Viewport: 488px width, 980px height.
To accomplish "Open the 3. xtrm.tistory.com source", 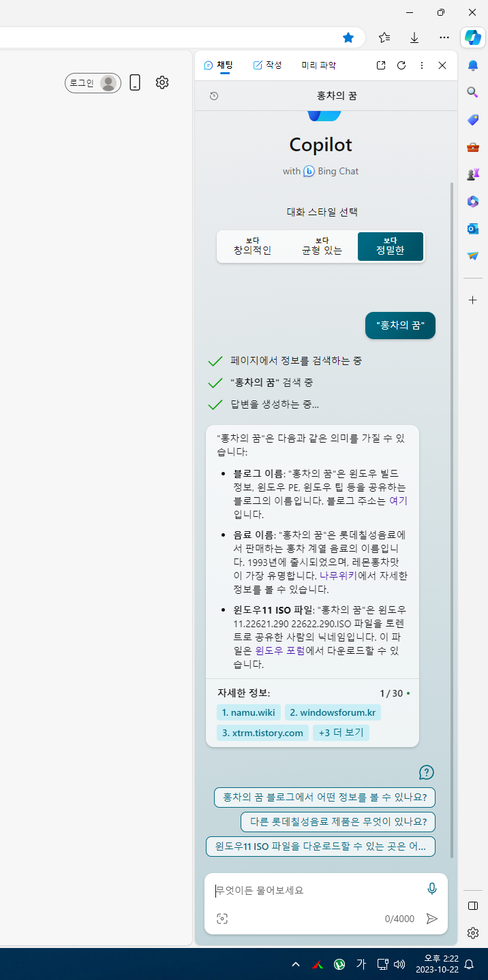I will tap(262, 733).
